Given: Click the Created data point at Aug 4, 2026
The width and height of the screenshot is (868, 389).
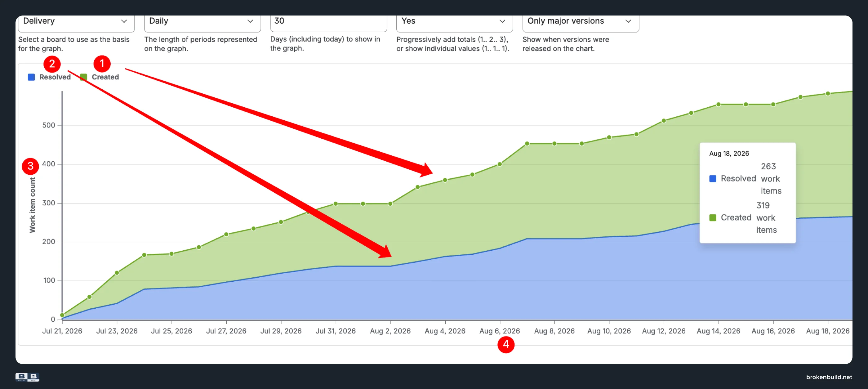Looking at the screenshot, I should 445,180.
